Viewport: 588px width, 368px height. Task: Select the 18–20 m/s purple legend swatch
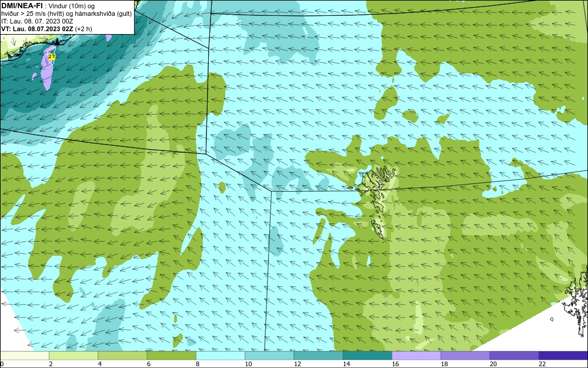[x=465, y=355]
